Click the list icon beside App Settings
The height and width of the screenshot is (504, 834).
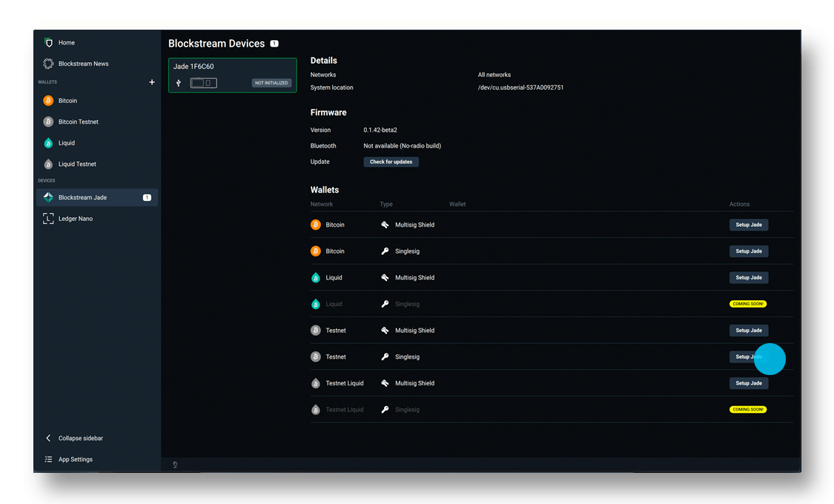coord(47,459)
